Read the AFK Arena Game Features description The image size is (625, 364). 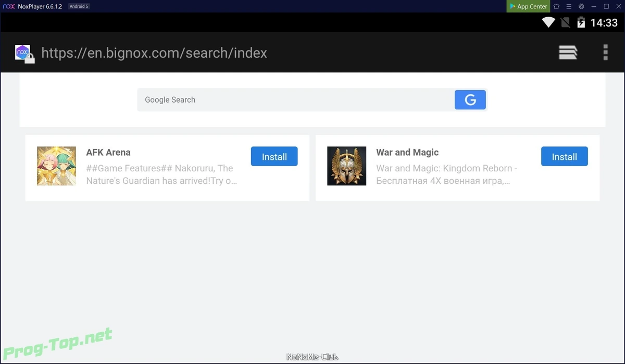tap(162, 175)
